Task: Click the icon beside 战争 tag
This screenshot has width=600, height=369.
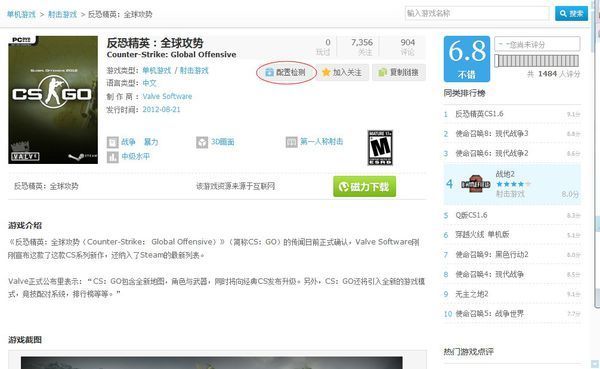Action: tap(112, 142)
